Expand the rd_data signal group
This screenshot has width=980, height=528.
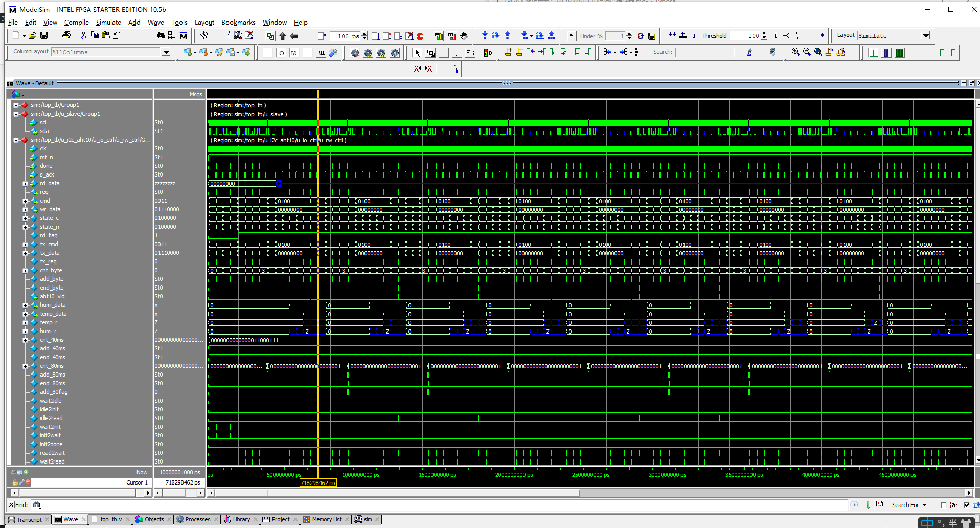coord(25,183)
